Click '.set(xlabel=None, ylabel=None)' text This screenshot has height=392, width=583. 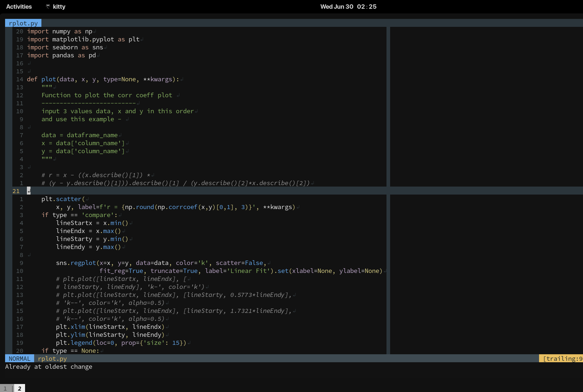point(328,271)
